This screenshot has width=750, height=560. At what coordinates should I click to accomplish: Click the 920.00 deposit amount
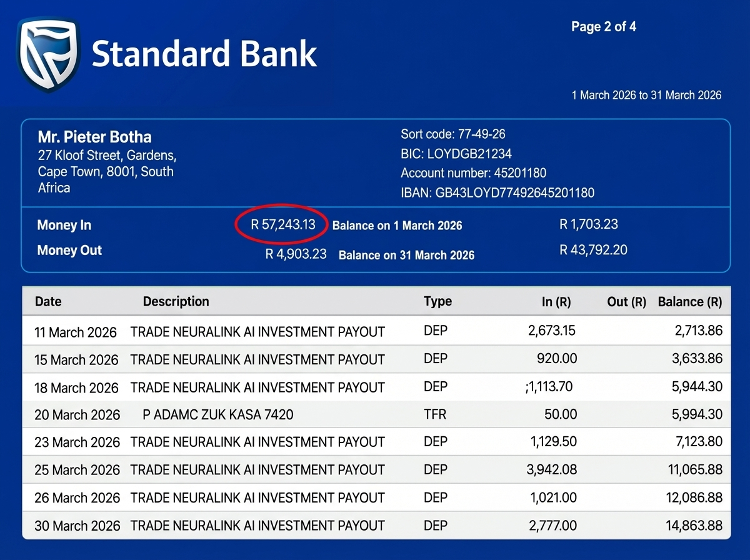[557, 359]
